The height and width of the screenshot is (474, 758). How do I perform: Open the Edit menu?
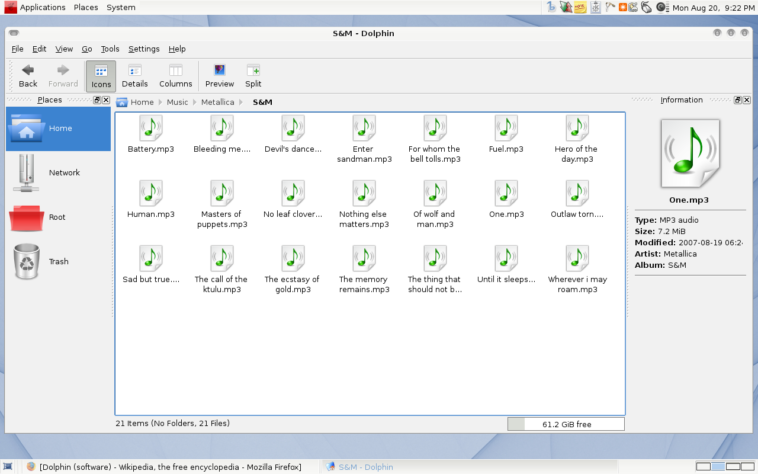pyautogui.click(x=39, y=49)
